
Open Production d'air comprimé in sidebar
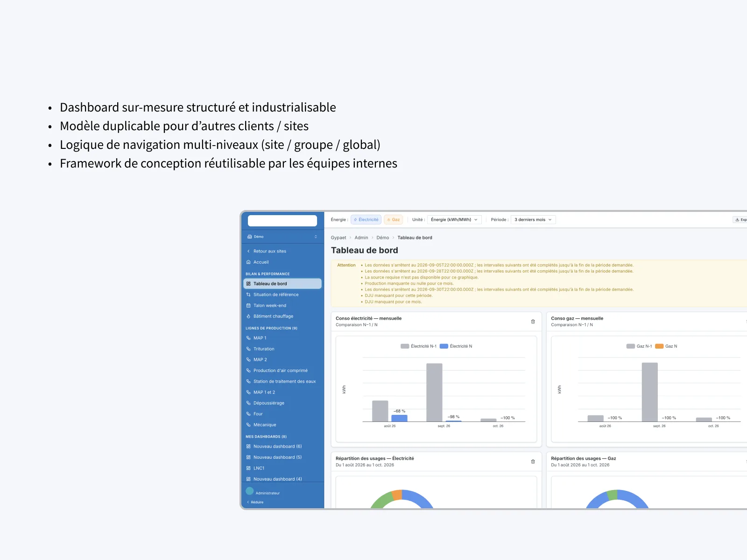point(282,371)
